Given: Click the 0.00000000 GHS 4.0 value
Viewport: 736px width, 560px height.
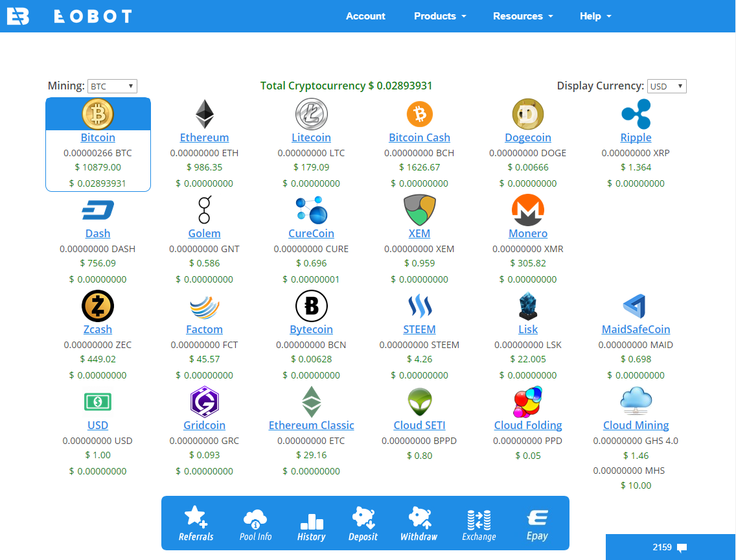Looking at the screenshot, I should (636, 441).
